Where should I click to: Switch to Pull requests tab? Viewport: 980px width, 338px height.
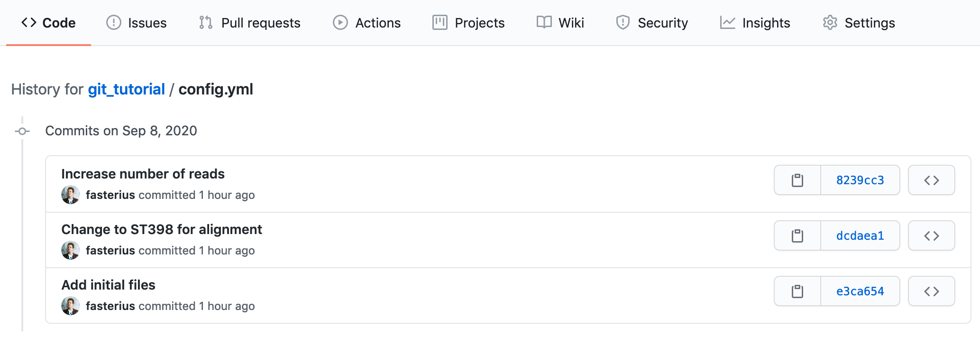click(250, 23)
